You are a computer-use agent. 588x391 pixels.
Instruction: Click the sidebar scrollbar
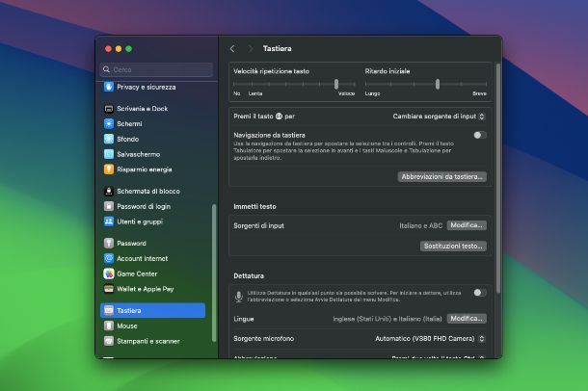[x=214, y=273]
